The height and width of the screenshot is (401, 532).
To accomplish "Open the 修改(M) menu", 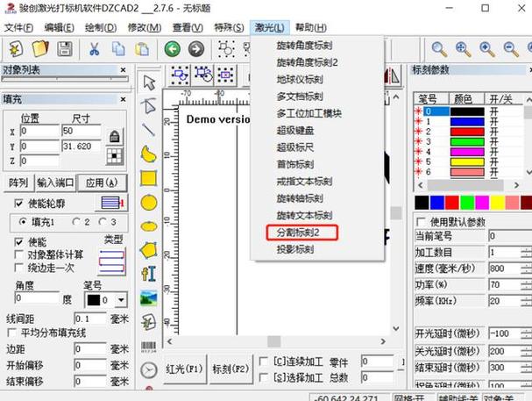I will [x=145, y=28].
